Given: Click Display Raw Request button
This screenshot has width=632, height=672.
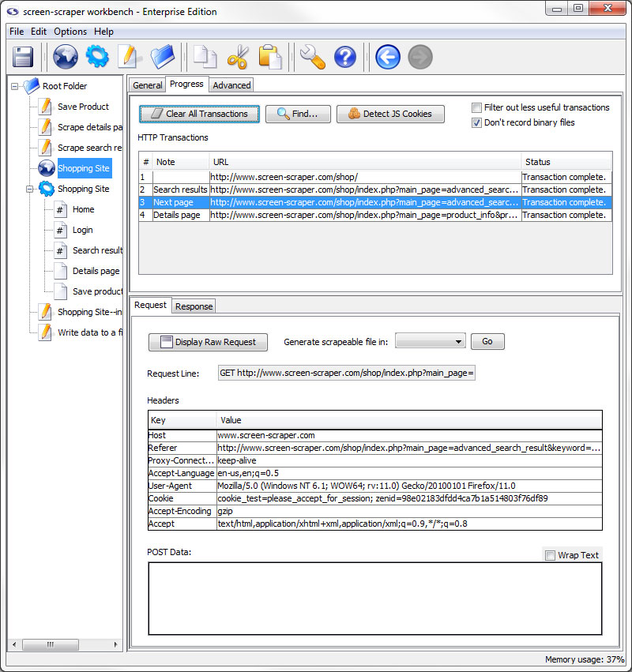Looking at the screenshot, I should 208,342.
